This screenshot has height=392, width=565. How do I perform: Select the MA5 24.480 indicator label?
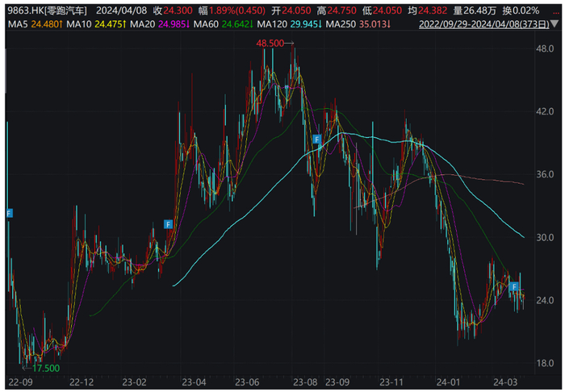click(36, 24)
